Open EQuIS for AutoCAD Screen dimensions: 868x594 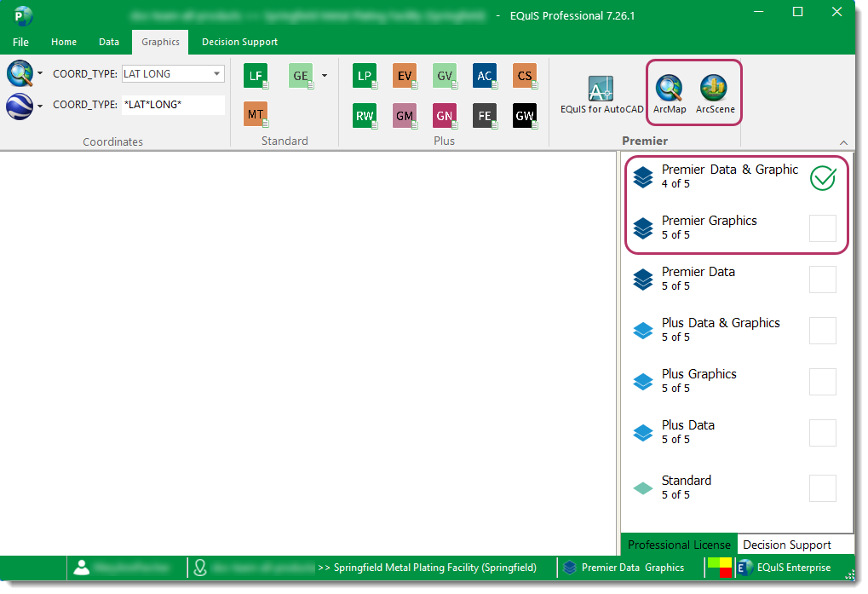click(x=601, y=95)
